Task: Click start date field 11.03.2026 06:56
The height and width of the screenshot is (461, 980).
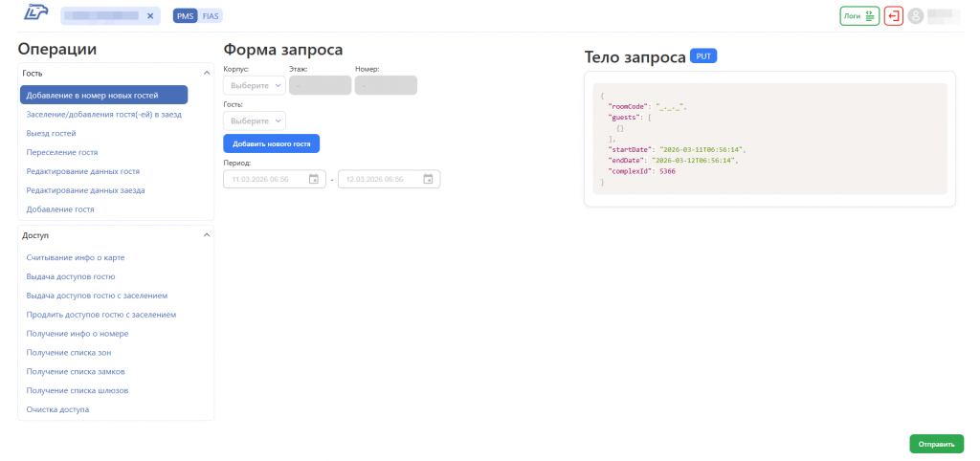Action: pos(275,179)
